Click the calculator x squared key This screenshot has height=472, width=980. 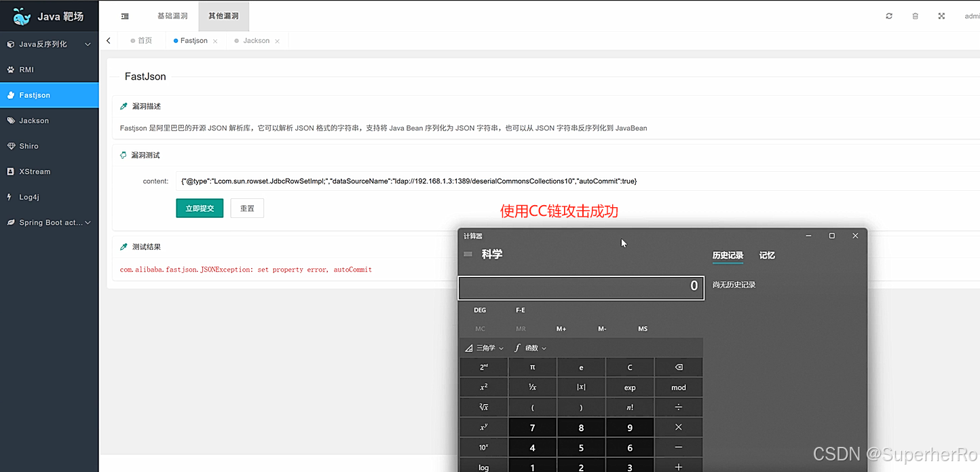click(x=483, y=387)
